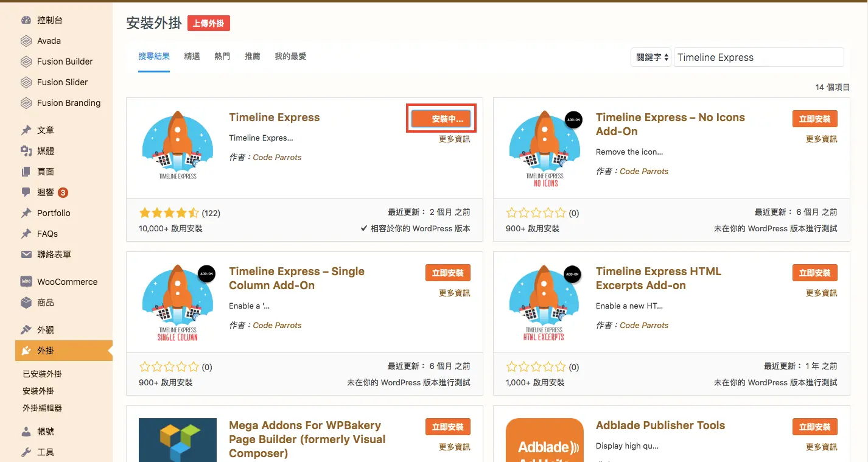This screenshot has width=868, height=462.
Task: Click the user icon next to 帳號
Action: click(x=26, y=432)
